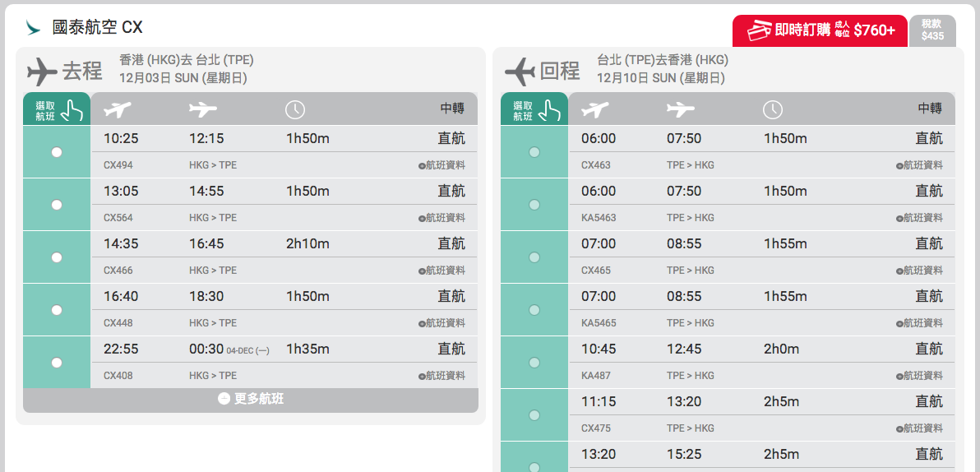Expand 航班資料 details for flight CX465
980x472 pixels.
(x=919, y=271)
